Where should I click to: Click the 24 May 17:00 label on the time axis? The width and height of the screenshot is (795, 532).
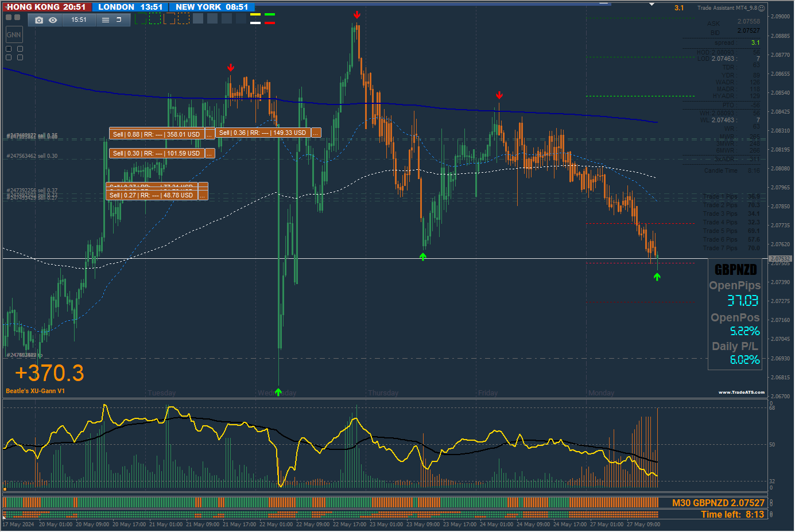tap(569, 524)
